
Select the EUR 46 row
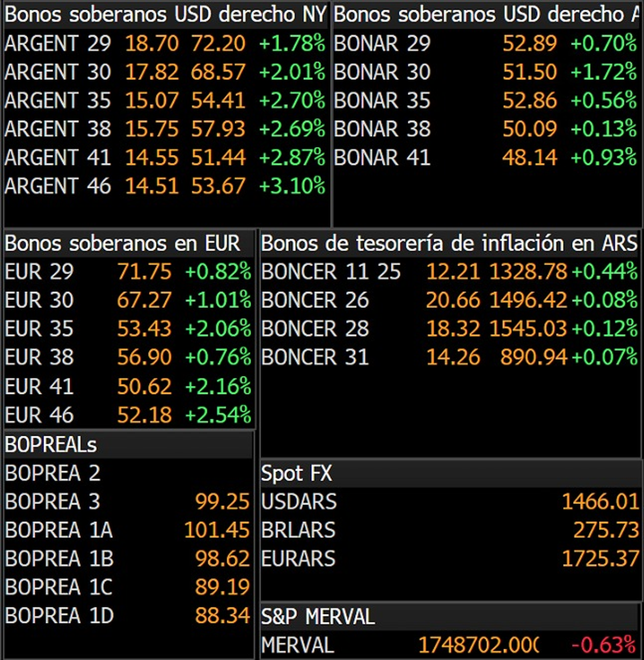coord(128,415)
